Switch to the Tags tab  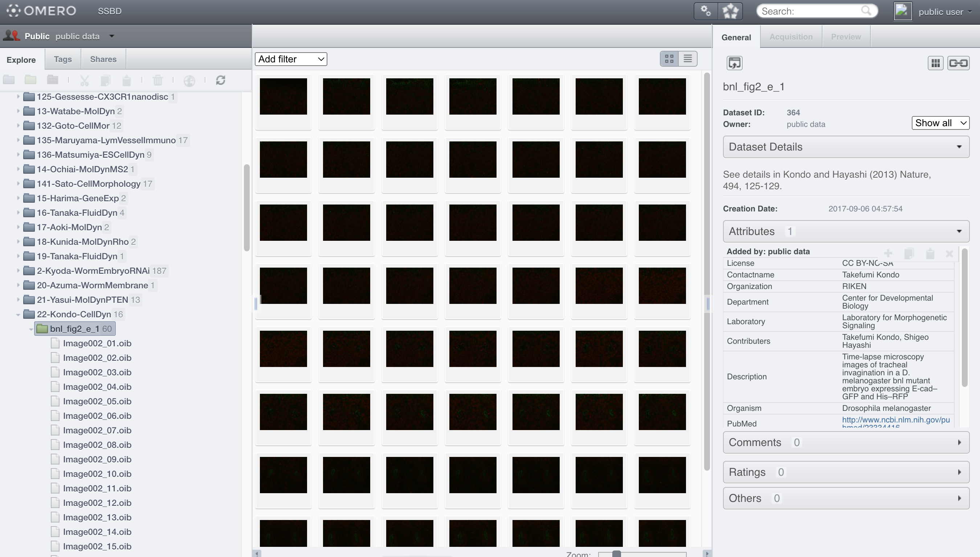click(63, 59)
